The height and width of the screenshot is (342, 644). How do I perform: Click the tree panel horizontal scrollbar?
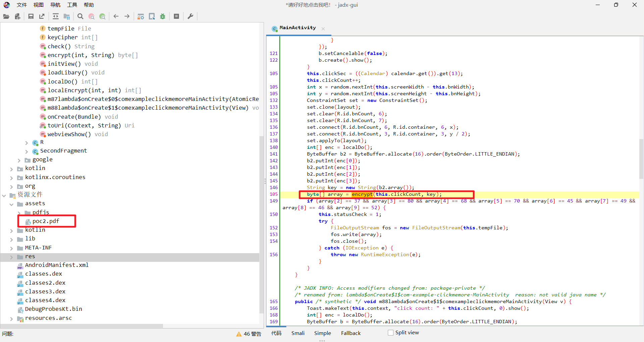point(82,326)
